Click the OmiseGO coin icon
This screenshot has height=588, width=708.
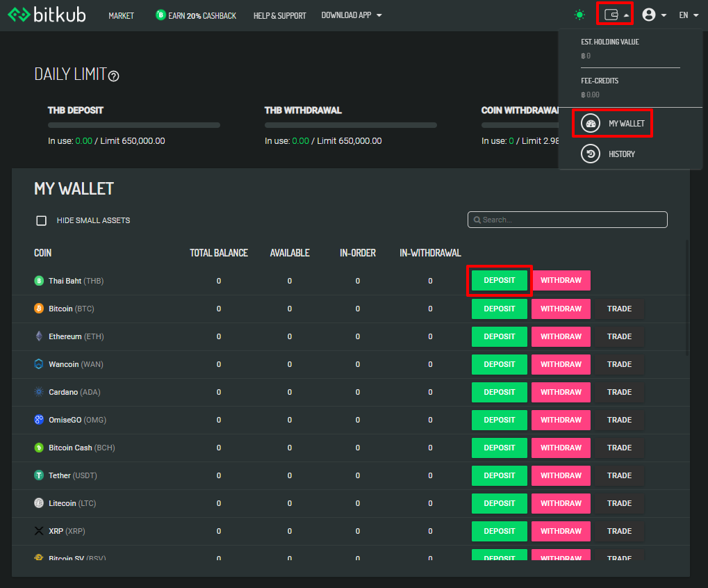(x=39, y=420)
